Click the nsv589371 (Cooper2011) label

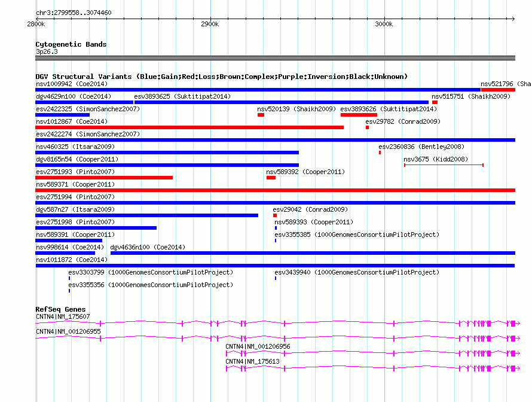75,184
